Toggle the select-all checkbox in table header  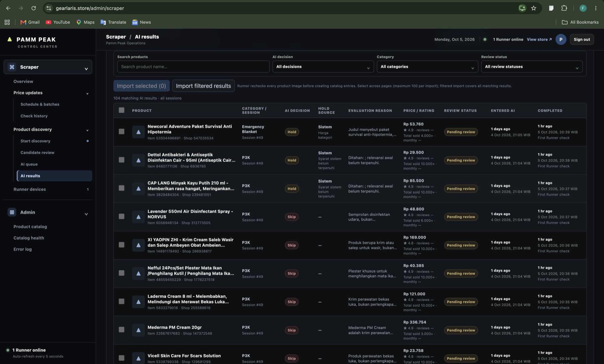[121, 110]
